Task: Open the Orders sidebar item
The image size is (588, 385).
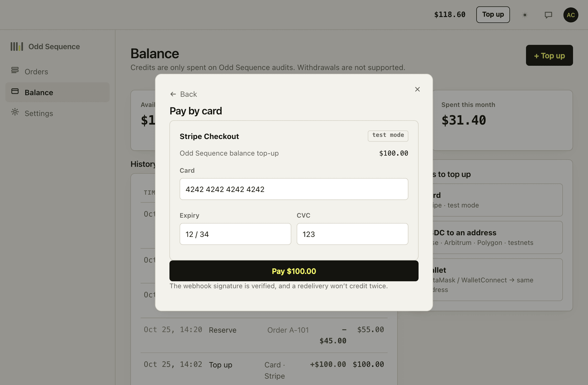Action: pyautogui.click(x=57, y=72)
